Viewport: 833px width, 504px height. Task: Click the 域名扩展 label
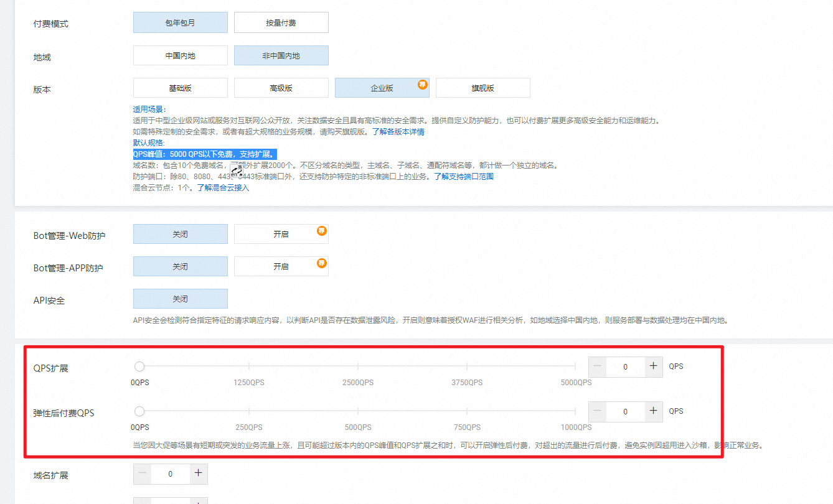[51, 475]
